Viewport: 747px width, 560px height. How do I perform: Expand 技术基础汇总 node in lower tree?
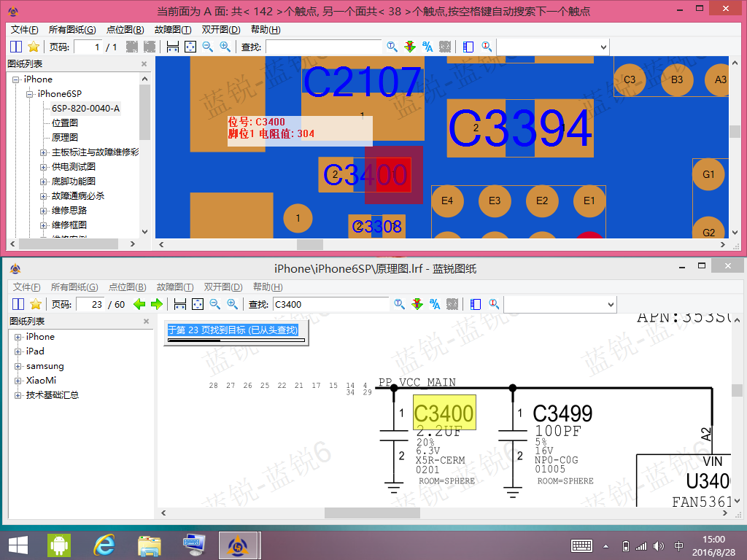(18, 395)
